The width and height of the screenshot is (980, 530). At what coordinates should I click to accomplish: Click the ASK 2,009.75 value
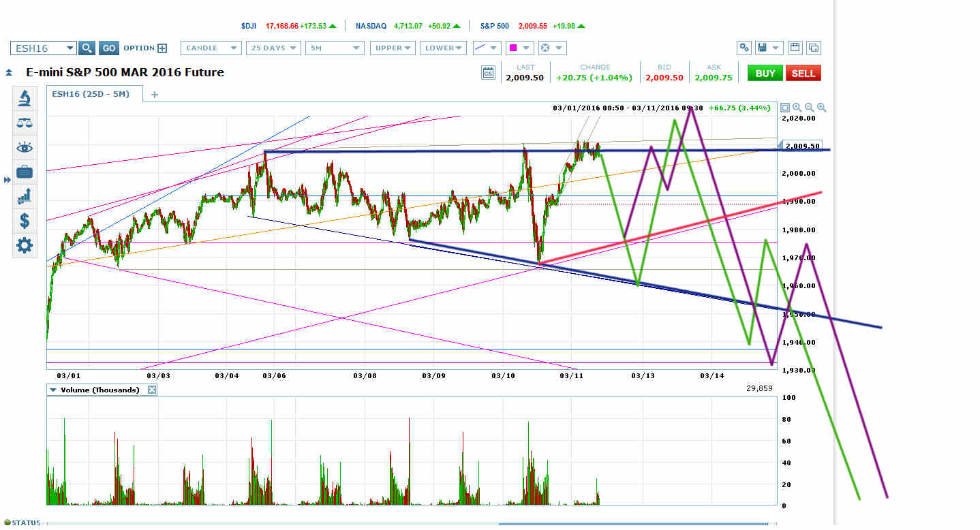pos(714,78)
